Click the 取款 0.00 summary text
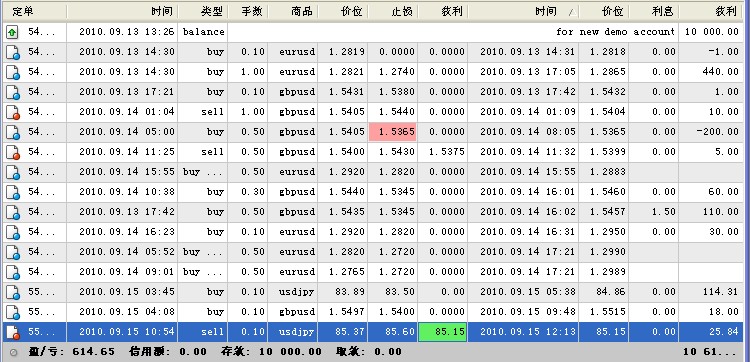The width and height of the screenshot is (750, 362). point(368,352)
